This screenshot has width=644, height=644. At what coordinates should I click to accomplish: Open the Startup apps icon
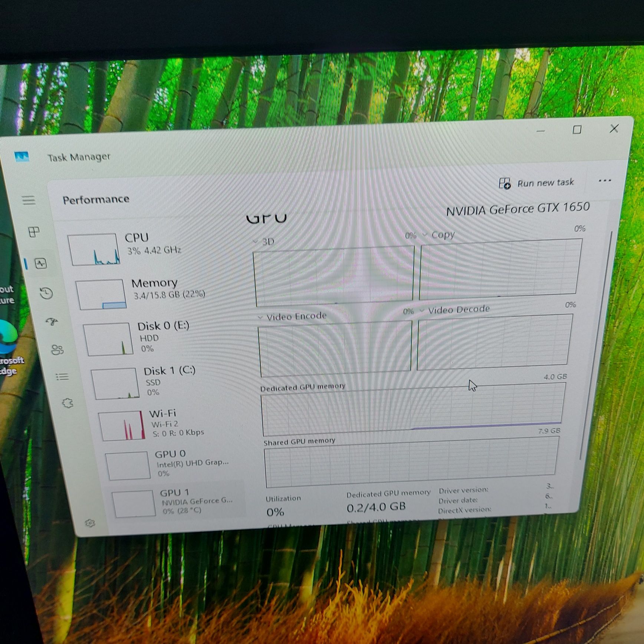pos(52,322)
